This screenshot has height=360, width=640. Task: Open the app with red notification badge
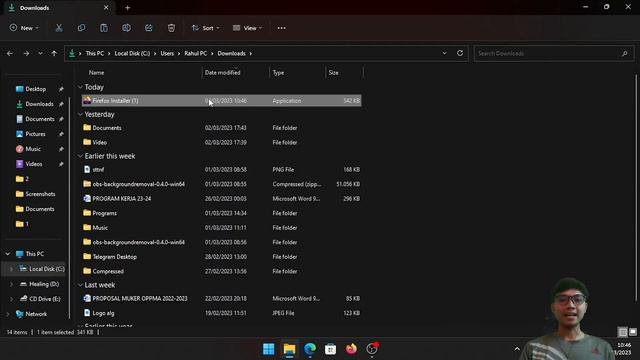click(x=372, y=349)
